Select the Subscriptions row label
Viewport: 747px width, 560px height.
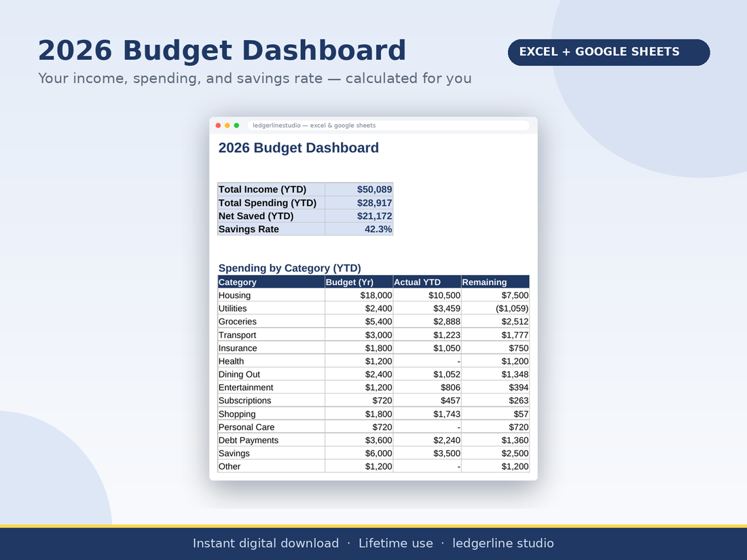[271, 400]
